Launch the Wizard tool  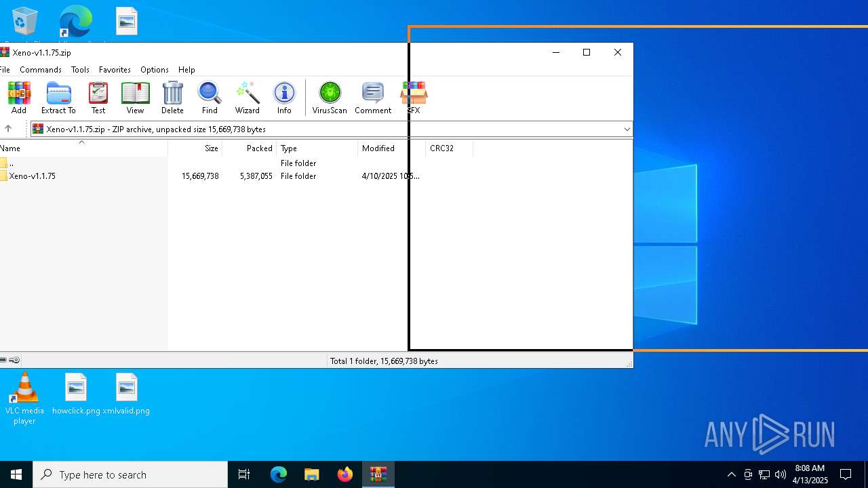coord(247,98)
